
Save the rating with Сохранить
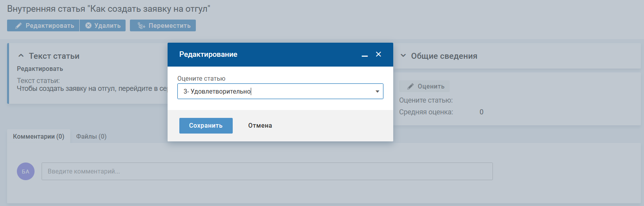[206, 126]
